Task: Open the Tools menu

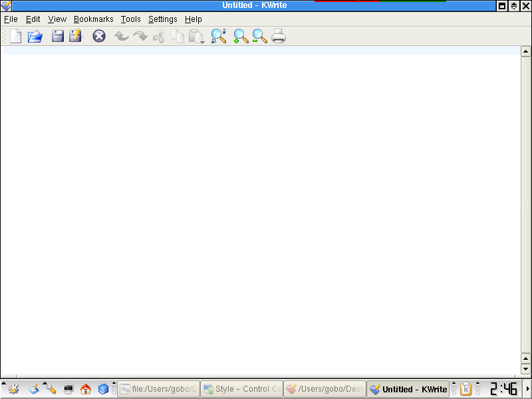Action: click(x=130, y=19)
